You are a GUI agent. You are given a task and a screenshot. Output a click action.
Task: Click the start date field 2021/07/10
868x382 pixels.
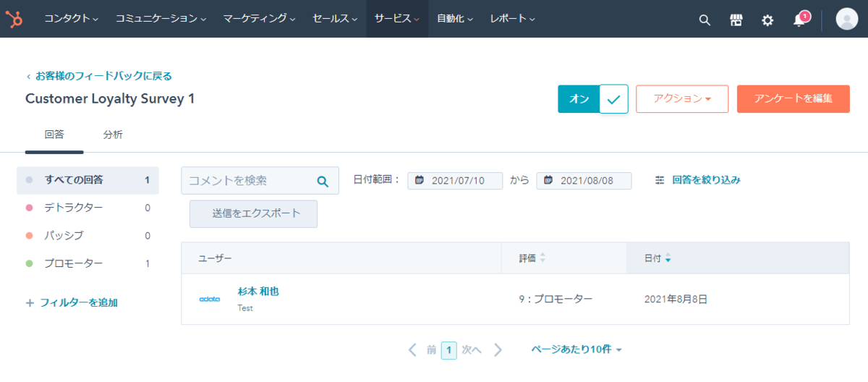(456, 181)
